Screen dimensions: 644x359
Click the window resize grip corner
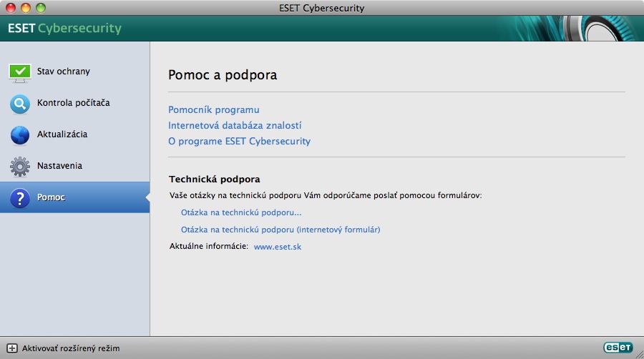coord(640,355)
